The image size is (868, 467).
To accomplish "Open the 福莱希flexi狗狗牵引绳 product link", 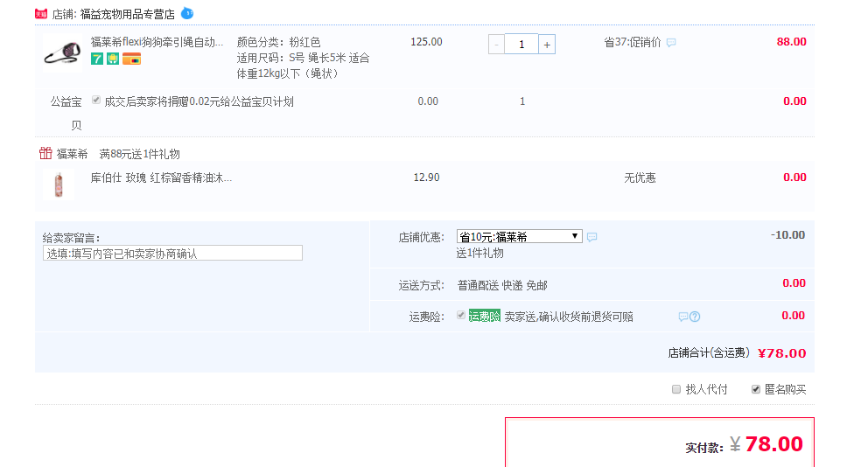I will click(157, 42).
